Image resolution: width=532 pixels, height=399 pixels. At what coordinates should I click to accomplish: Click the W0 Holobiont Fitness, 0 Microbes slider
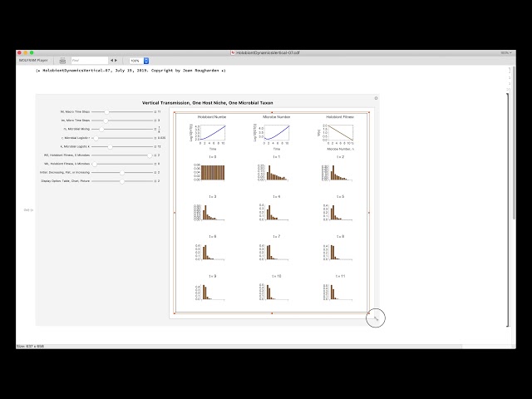(122, 155)
